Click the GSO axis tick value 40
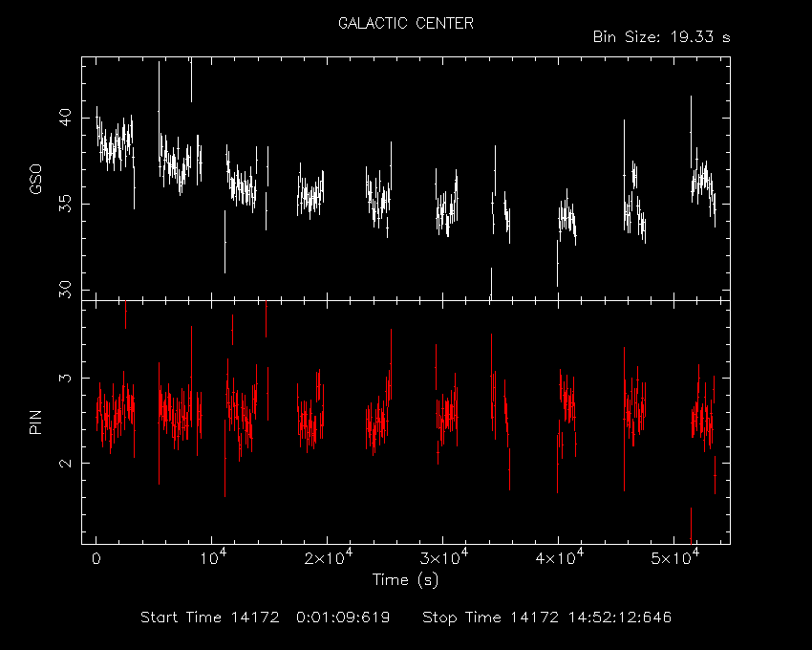 [65, 118]
